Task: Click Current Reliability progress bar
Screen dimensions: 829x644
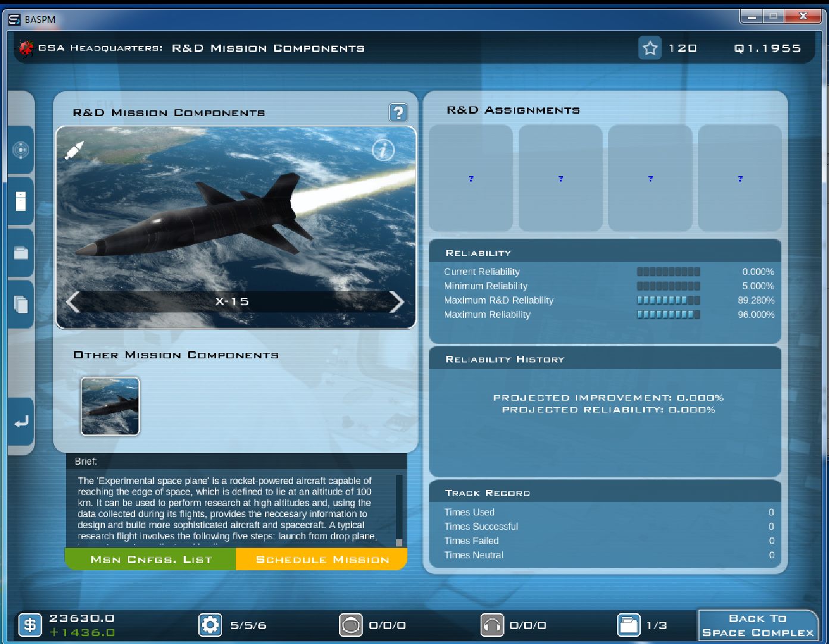Action: point(668,272)
